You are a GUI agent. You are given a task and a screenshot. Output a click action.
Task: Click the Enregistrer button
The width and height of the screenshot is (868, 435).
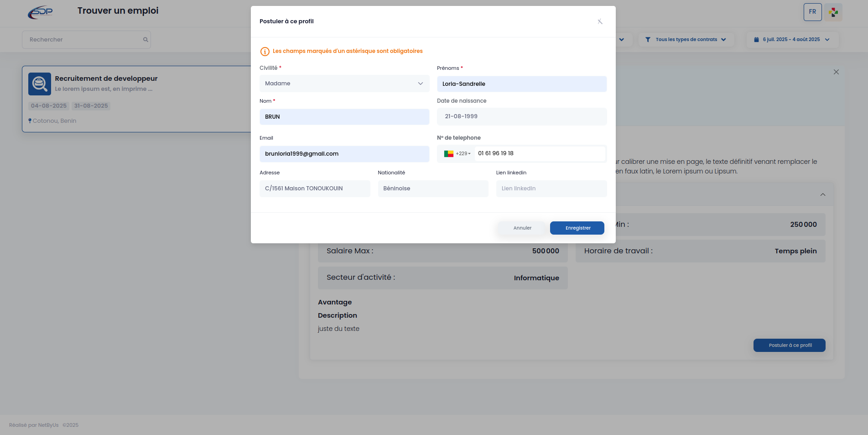pyautogui.click(x=577, y=228)
